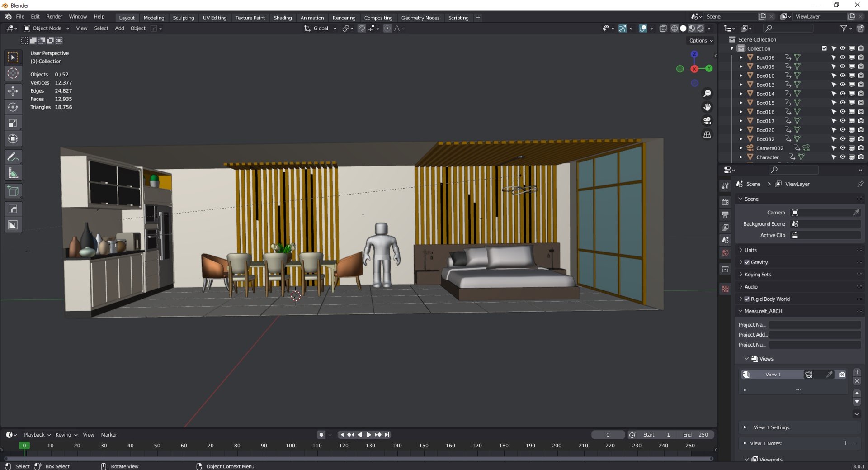The image size is (868, 470).
Task: Click the hand Pan view icon
Action: pyautogui.click(x=707, y=107)
